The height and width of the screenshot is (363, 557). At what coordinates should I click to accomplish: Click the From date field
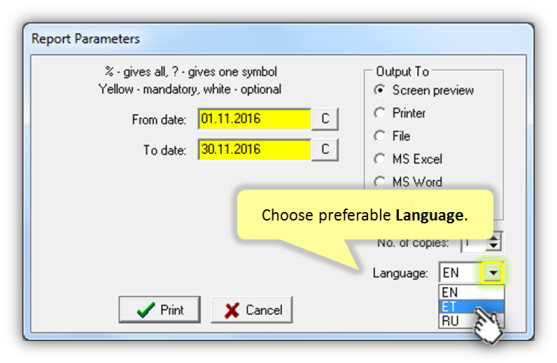tap(254, 119)
